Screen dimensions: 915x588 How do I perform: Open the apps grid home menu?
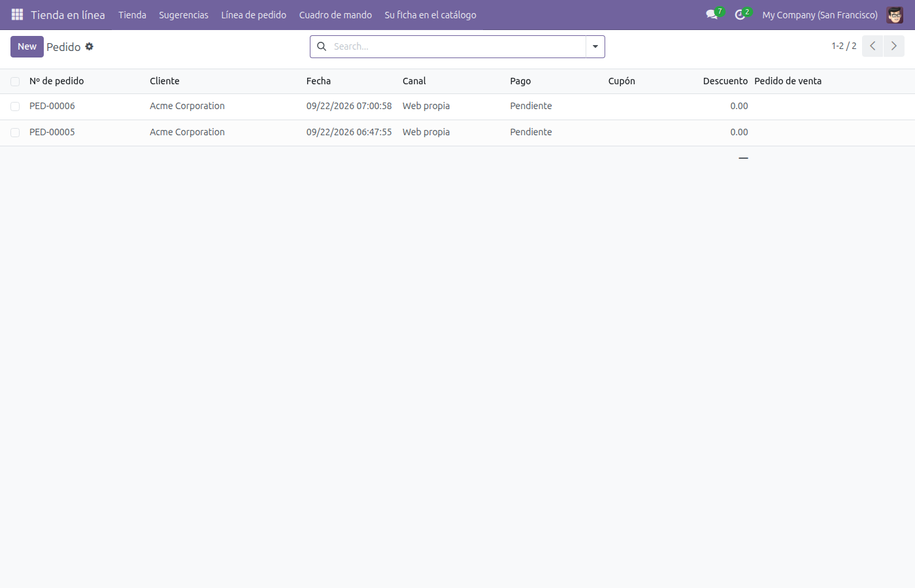click(x=17, y=14)
